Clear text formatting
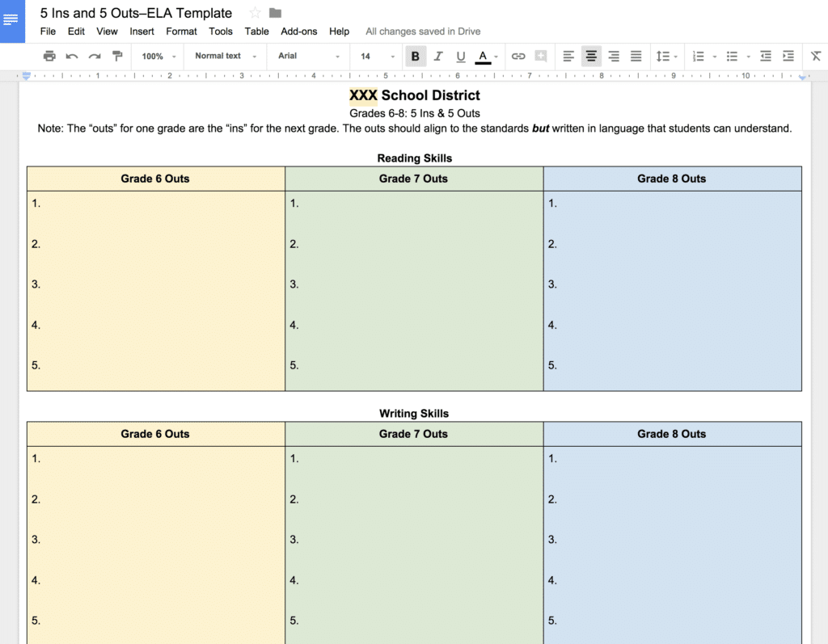Image resolution: width=828 pixels, height=644 pixels. pyautogui.click(x=816, y=56)
